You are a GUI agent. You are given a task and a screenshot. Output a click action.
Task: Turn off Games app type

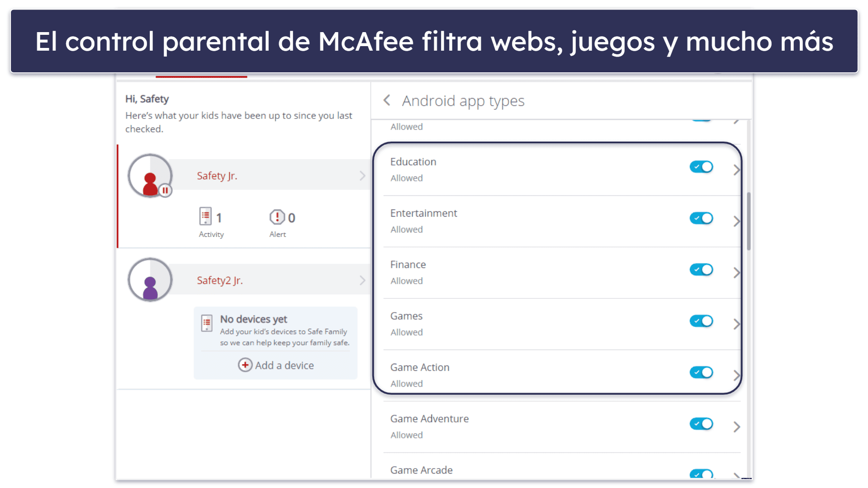tap(701, 321)
